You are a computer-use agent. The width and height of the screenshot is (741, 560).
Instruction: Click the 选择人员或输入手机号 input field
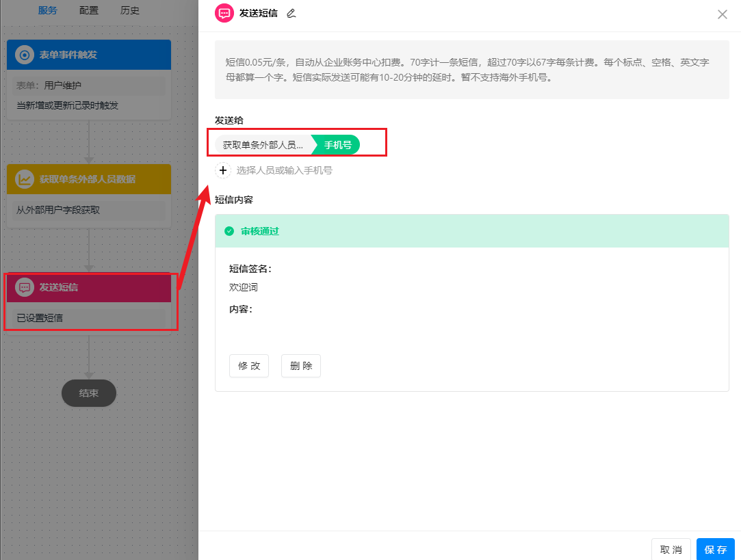287,170
